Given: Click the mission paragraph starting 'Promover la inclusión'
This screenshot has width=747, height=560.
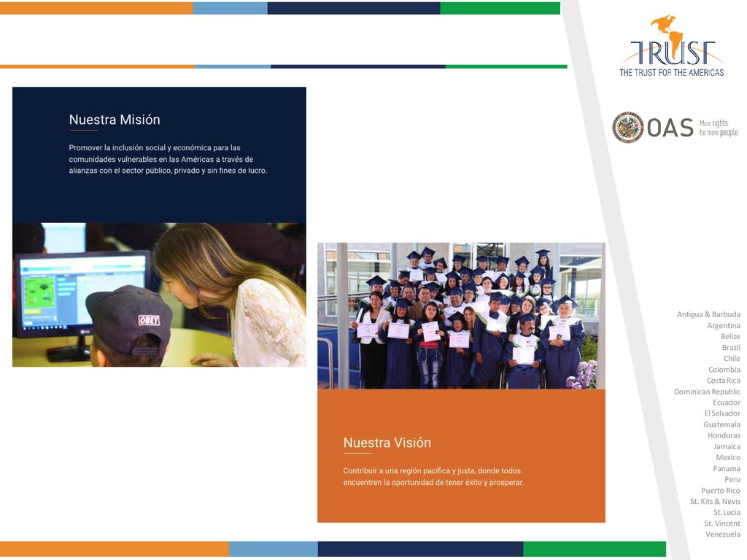Looking at the screenshot, I should (169, 159).
